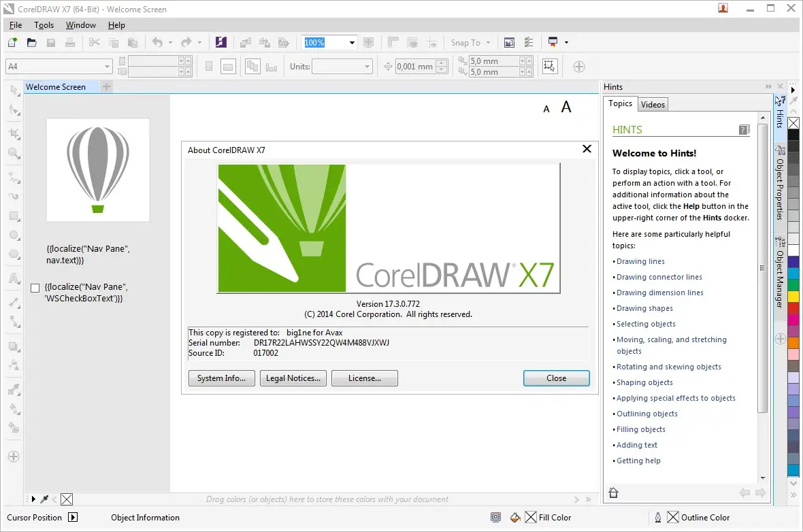Select the Polygon tool in toolbox
803x532 pixels.
pyautogui.click(x=14, y=254)
